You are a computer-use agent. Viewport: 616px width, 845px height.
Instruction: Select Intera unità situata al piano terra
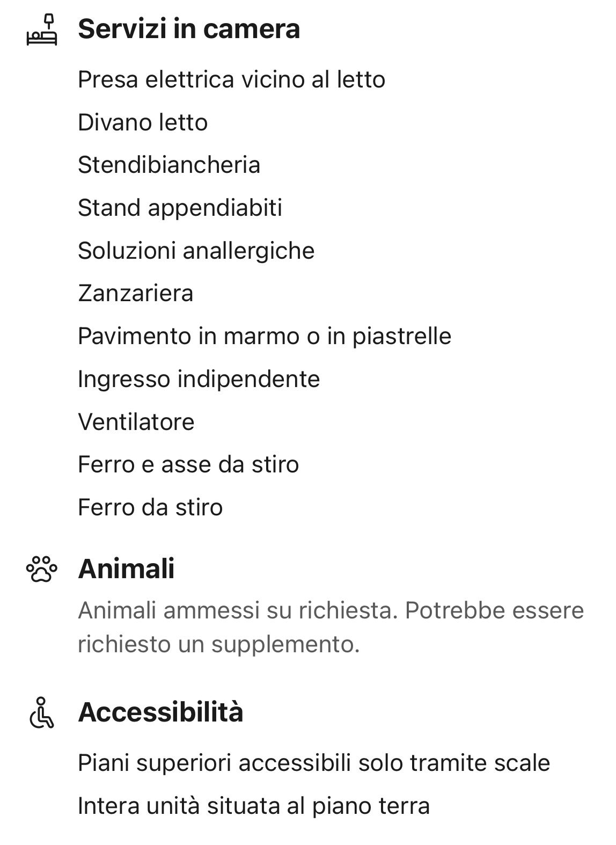(x=254, y=806)
